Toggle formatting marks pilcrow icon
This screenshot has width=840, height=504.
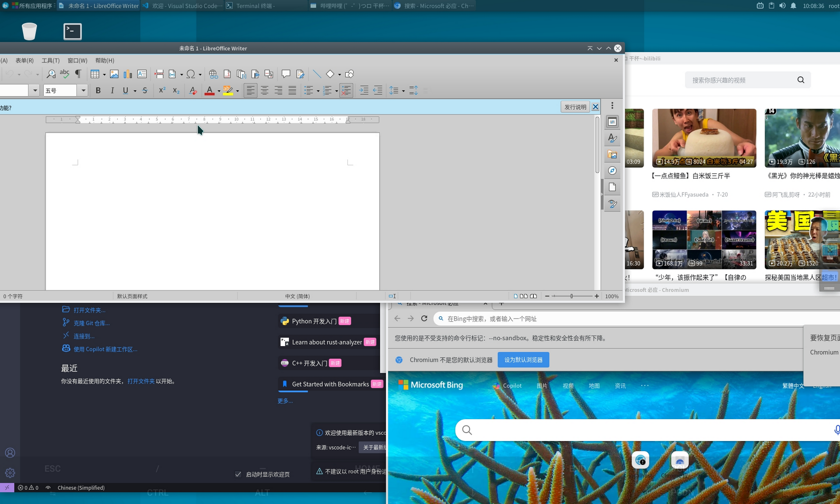pyautogui.click(x=78, y=74)
